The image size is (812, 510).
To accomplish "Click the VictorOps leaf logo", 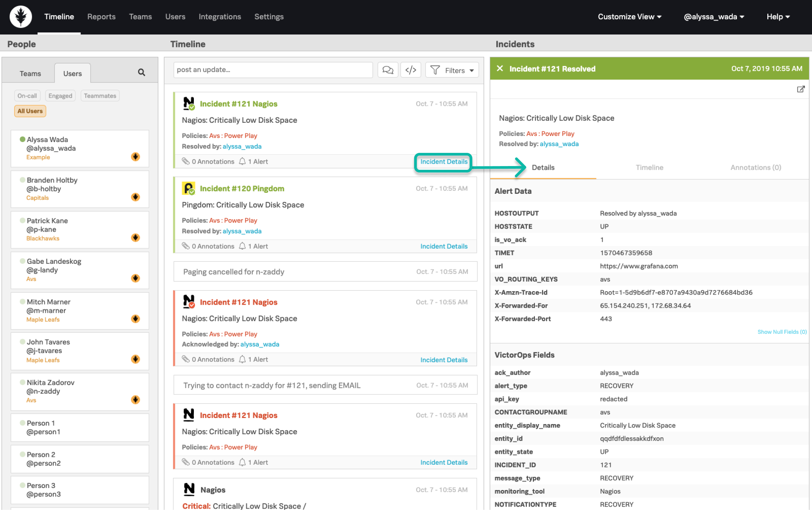I will (21, 17).
